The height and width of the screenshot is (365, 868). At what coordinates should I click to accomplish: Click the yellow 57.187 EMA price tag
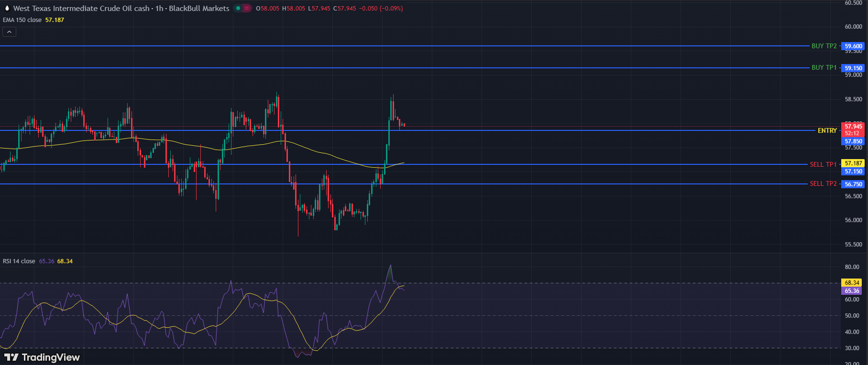click(853, 163)
